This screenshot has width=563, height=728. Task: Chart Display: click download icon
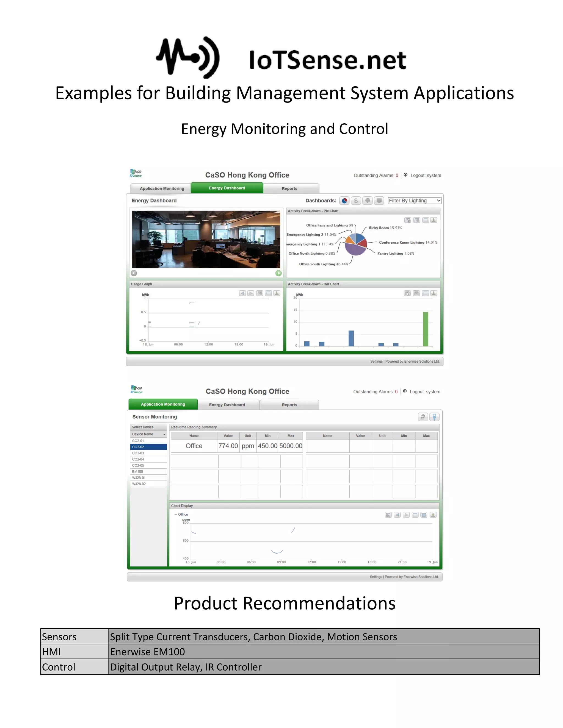[433, 515]
